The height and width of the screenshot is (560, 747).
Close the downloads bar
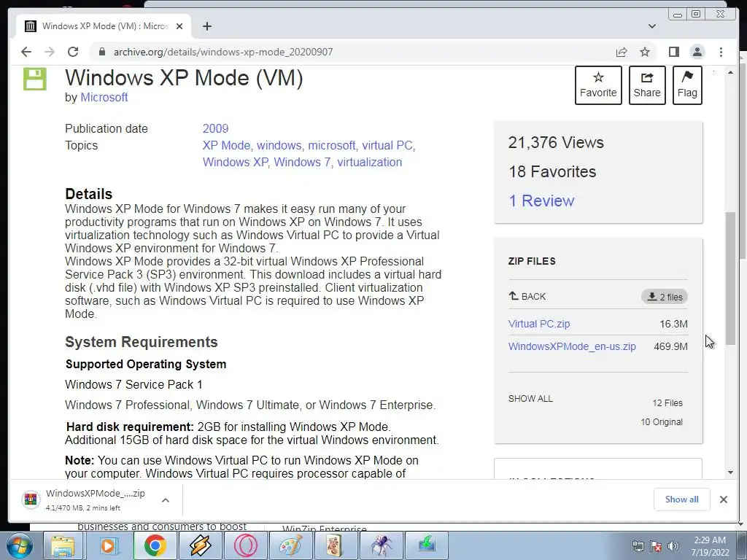723,499
